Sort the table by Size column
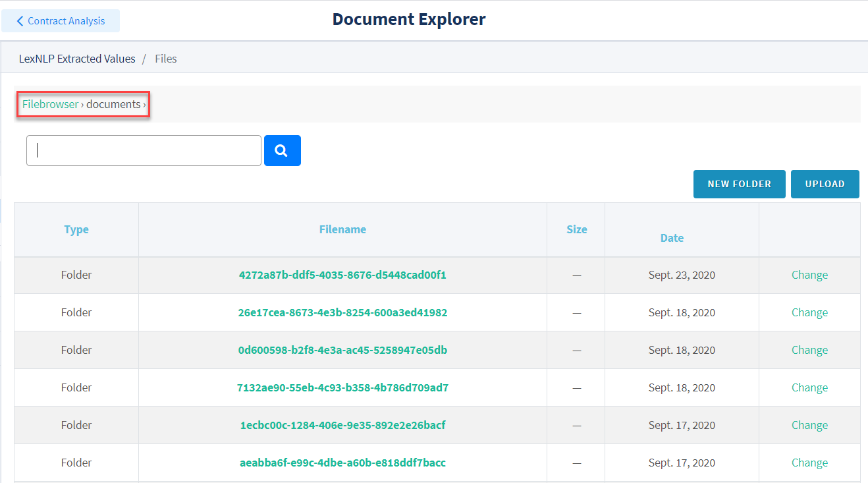Screen dimensions: 868x483 pos(576,230)
